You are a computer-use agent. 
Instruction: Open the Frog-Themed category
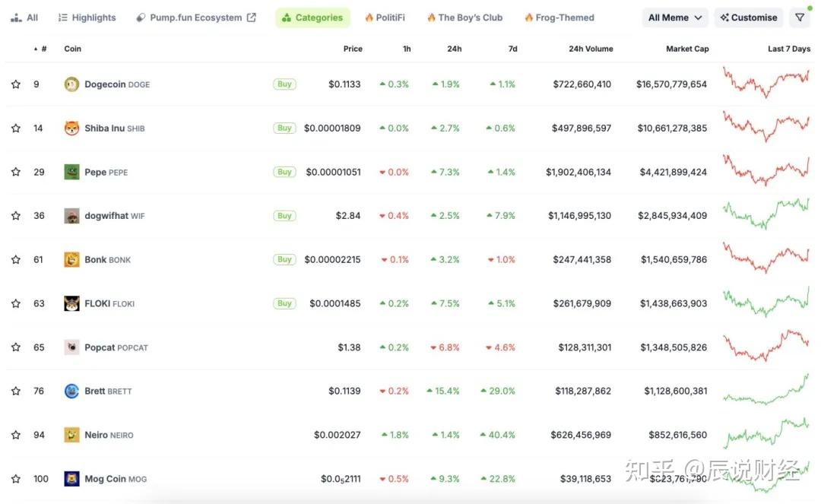(559, 17)
